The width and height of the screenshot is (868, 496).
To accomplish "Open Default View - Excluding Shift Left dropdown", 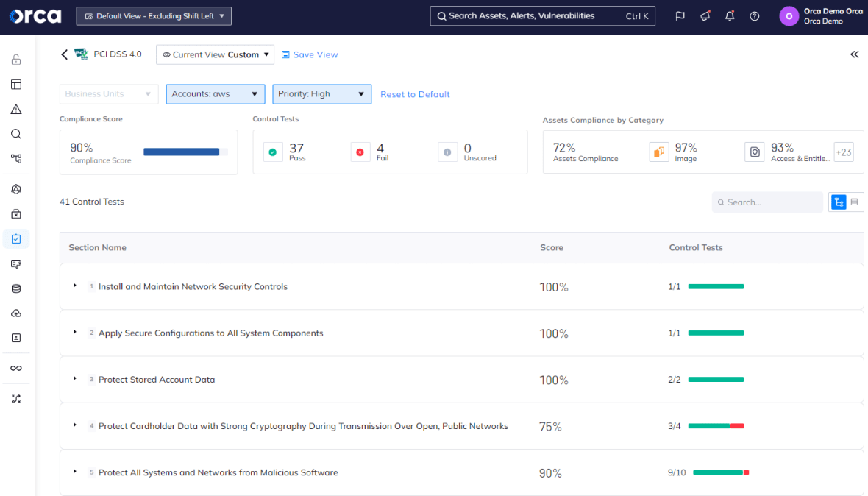I will (154, 16).
